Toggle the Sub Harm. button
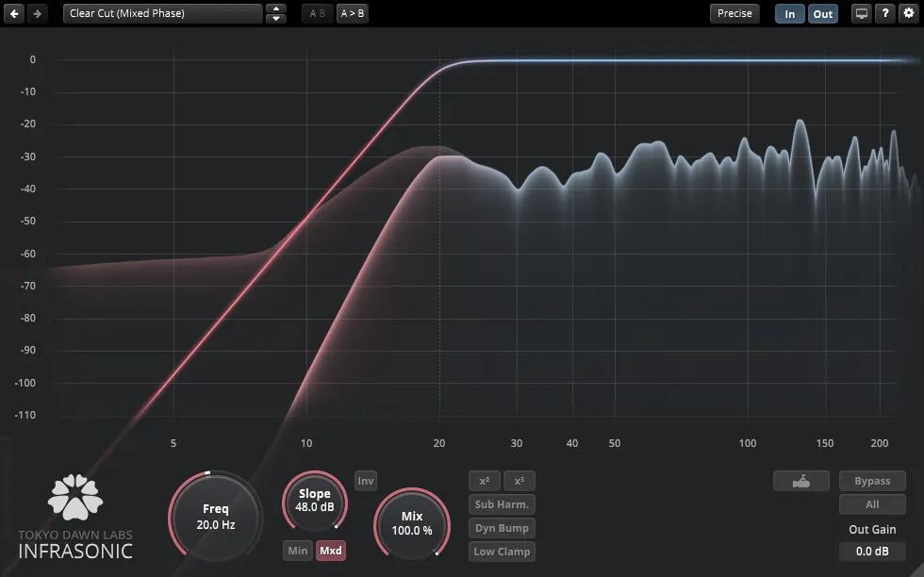Screen dimensions: 924x577 point(502,504)
